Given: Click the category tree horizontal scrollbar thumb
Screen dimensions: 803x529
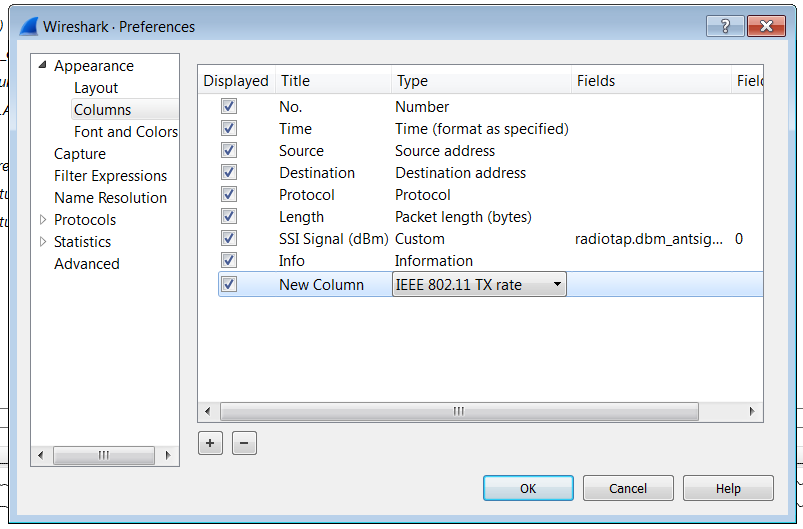Looking at the screenshot, I should click(x=104, y=455).
